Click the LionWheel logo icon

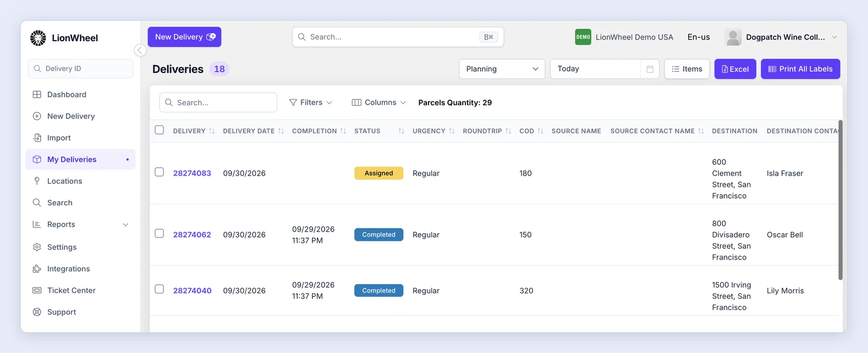coord(38,38)
